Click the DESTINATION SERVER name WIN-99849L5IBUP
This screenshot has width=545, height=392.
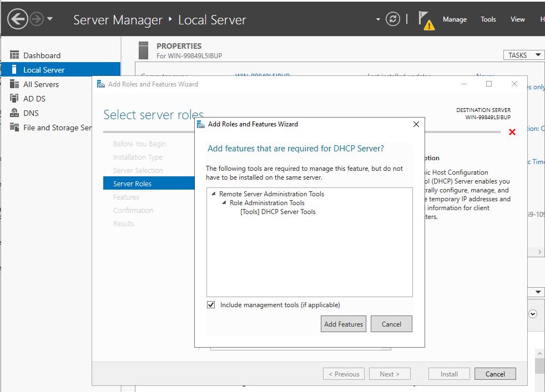pos(488,118)
